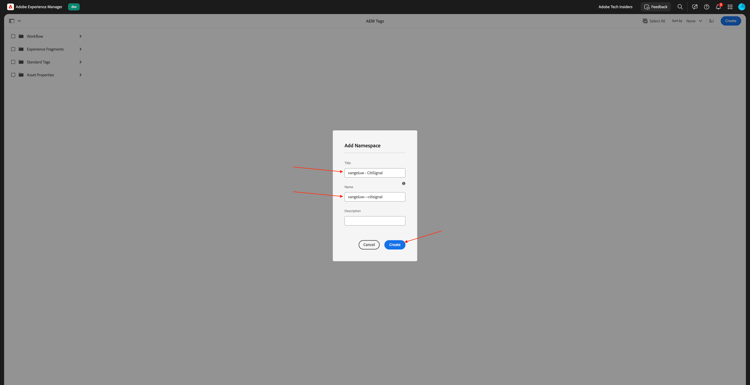Check the Workflow namespace checkbox

[x=13, y=36]
